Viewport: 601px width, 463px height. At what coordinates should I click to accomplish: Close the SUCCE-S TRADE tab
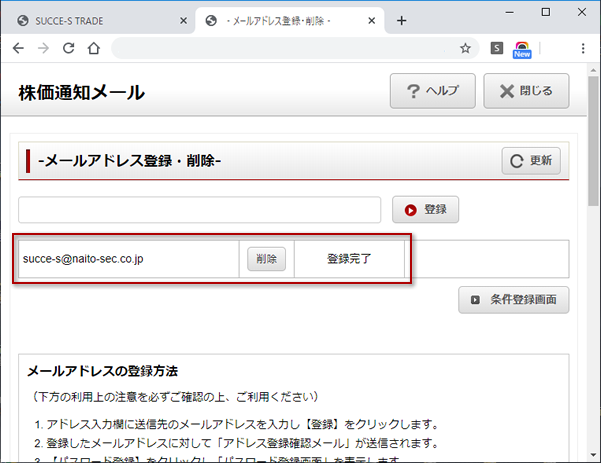click(x=181, y=20)
